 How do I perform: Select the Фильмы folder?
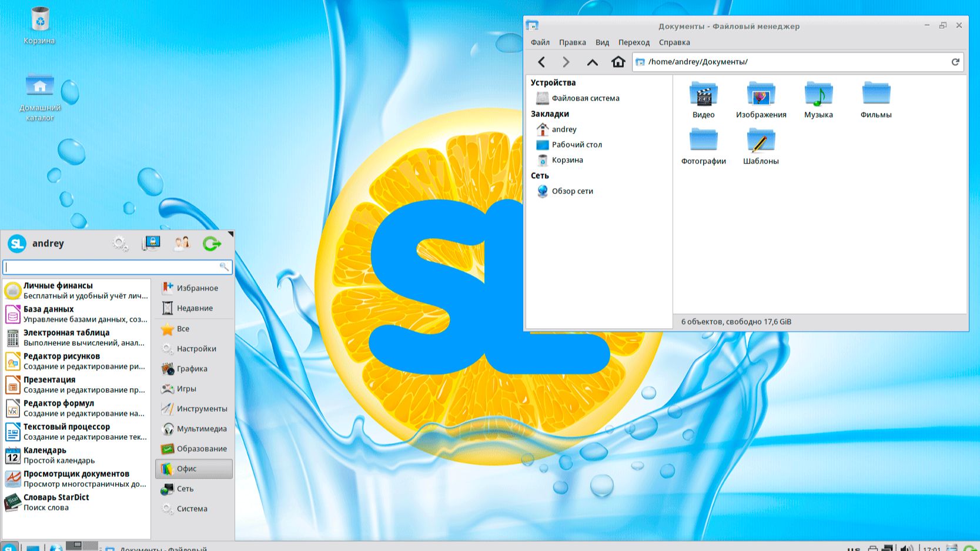(876, 101)
